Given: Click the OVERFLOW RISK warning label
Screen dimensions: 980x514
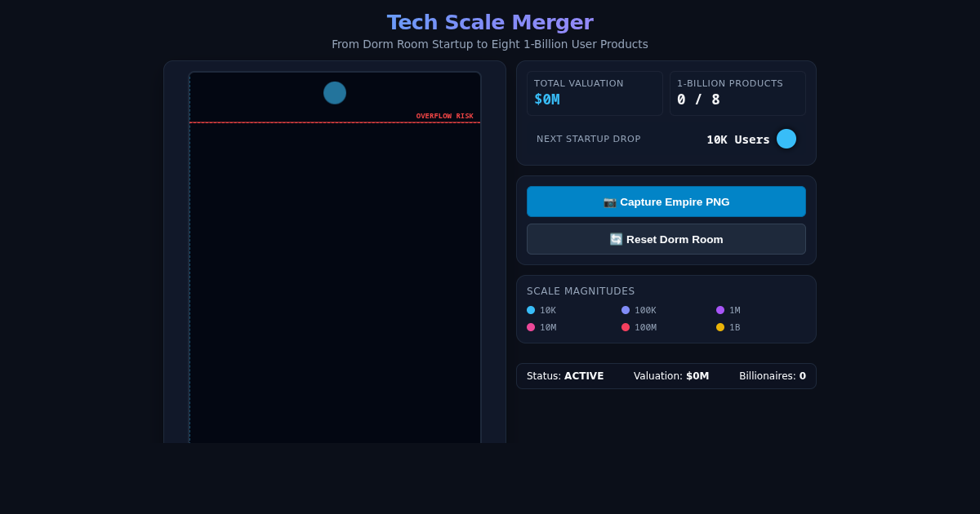Looking at the screenshot, I should coord(445,116).
